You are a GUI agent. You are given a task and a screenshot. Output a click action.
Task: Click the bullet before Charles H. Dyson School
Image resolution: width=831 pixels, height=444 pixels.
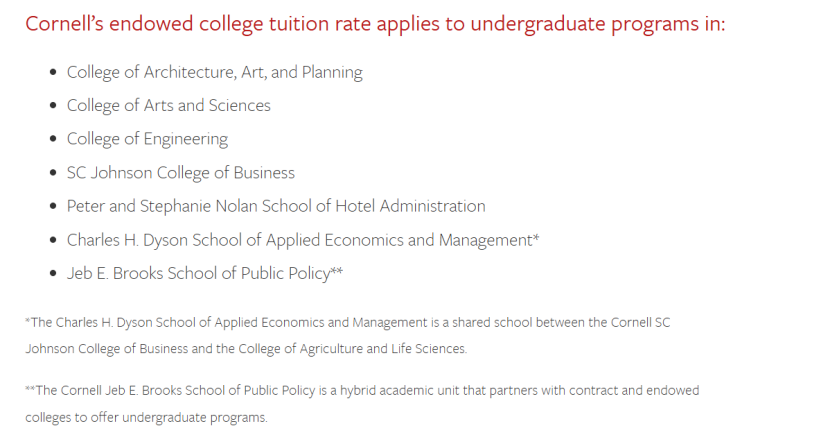point(52,240)
